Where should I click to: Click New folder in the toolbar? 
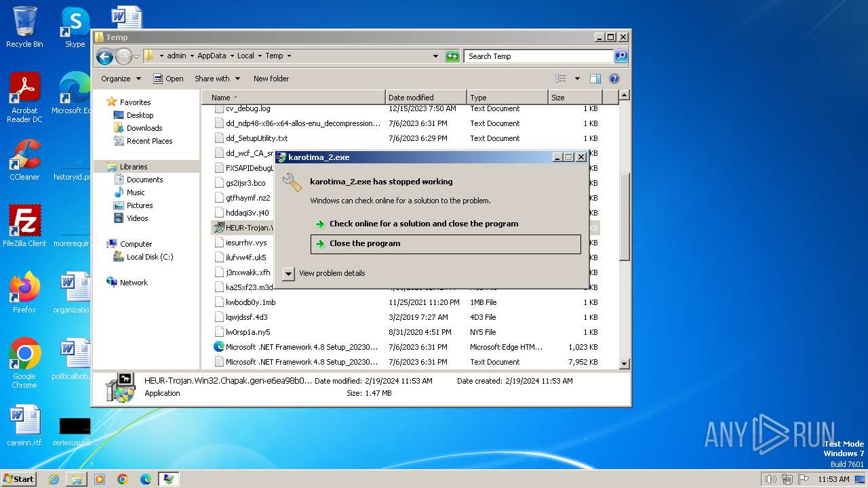coord(271,79)
